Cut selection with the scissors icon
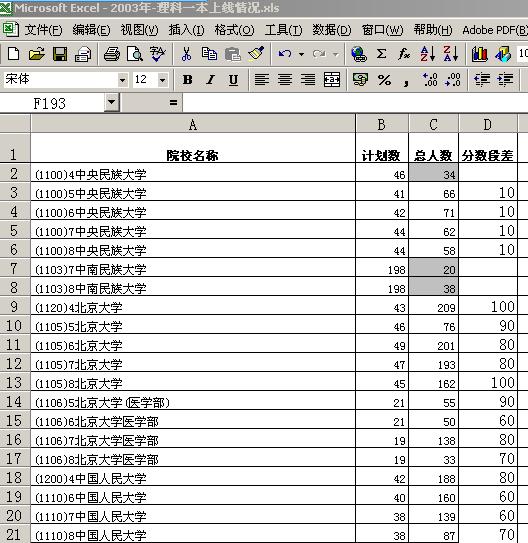The width and height of the screenshot is (528, 543). tap(186, 54)
